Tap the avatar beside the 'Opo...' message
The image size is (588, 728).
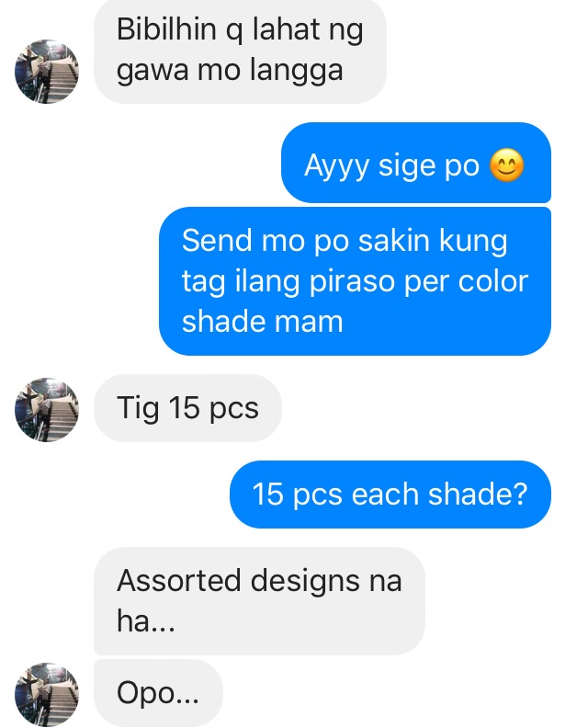[47, 695]
